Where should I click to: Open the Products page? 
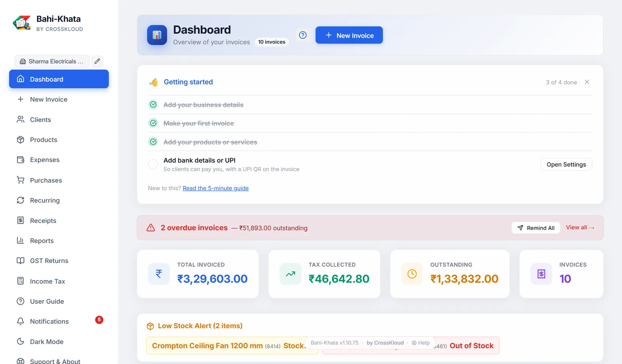tap(59, 140)
